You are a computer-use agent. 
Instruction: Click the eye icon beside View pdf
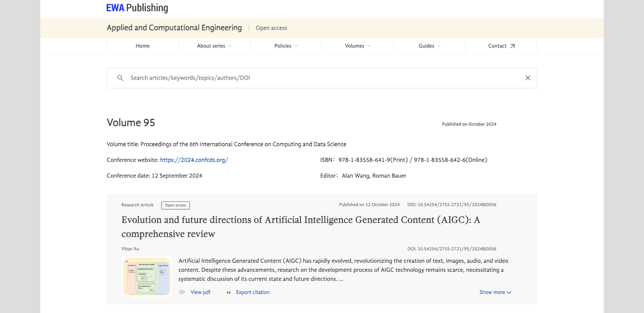pyautogui.click(x=182, y=292)
